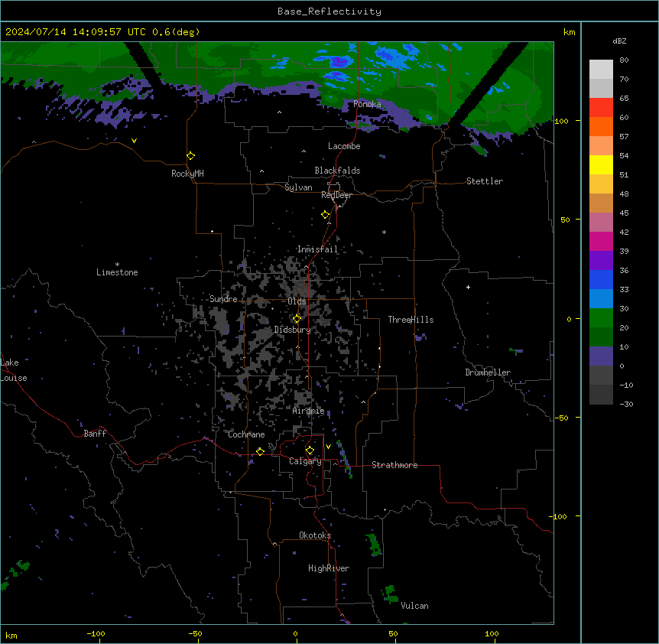The height and width of the screenshot is (644, 659).
Task: Pick the indigo 0-10 dBZ legend swatch
Action: coord(601,356)
